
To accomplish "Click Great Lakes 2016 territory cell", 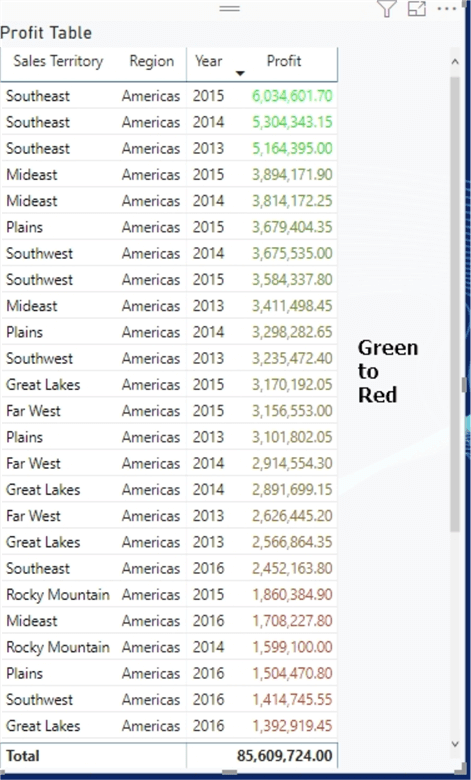I will (x=43, y=726).
